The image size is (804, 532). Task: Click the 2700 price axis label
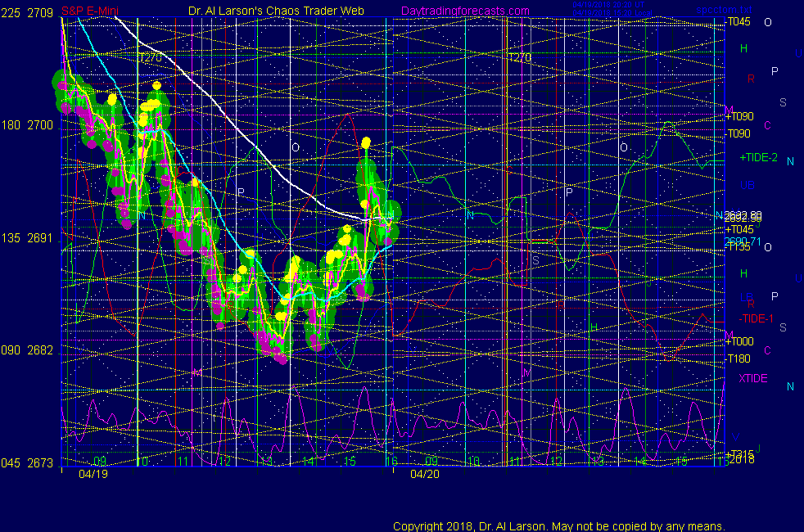[x=40, y=125]
